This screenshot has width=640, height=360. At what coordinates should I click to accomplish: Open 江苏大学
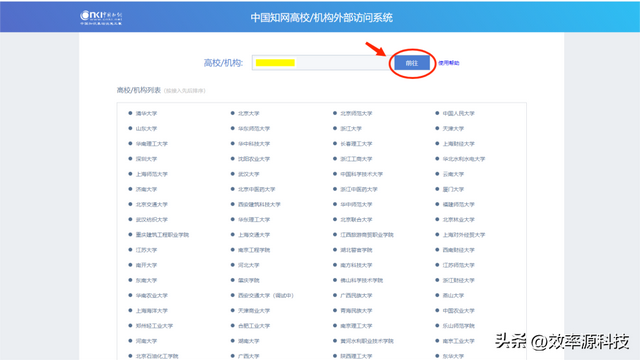[146, 250]
